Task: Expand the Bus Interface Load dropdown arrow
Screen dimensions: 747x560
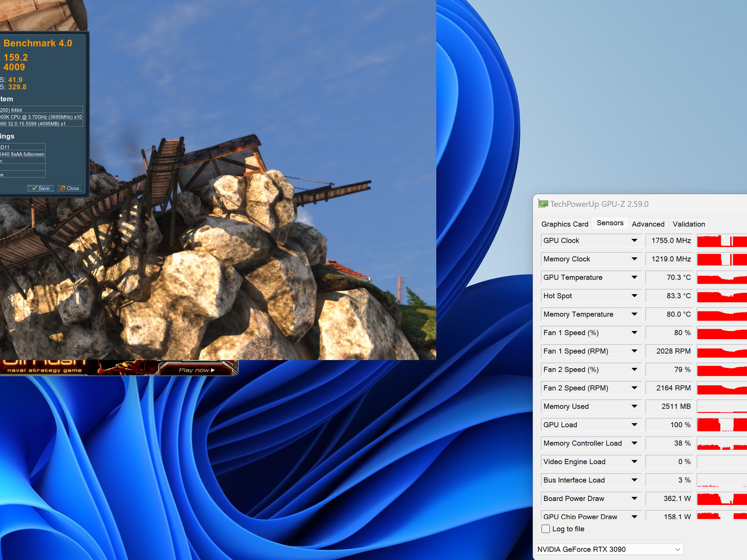Action: tap(634, 480)
